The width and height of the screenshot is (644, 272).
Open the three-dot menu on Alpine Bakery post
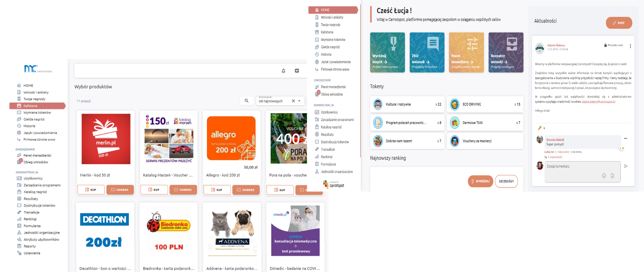[x=630, y=46]
